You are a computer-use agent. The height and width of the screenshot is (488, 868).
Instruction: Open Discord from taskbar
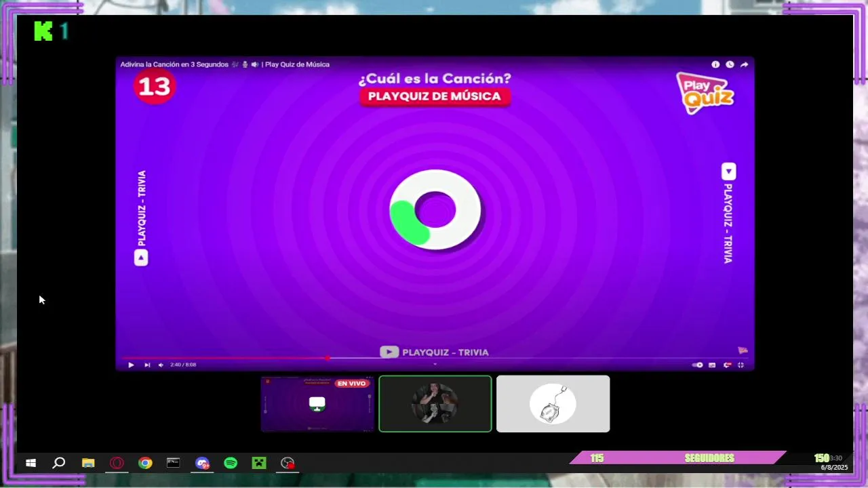pyautogui.click(x=202, y=463)
